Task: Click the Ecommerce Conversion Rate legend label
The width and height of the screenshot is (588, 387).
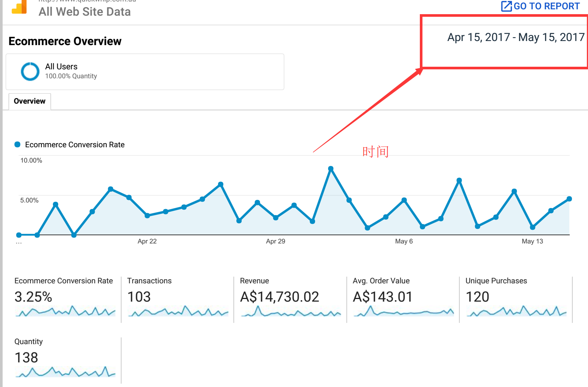Action: (75, 145)
